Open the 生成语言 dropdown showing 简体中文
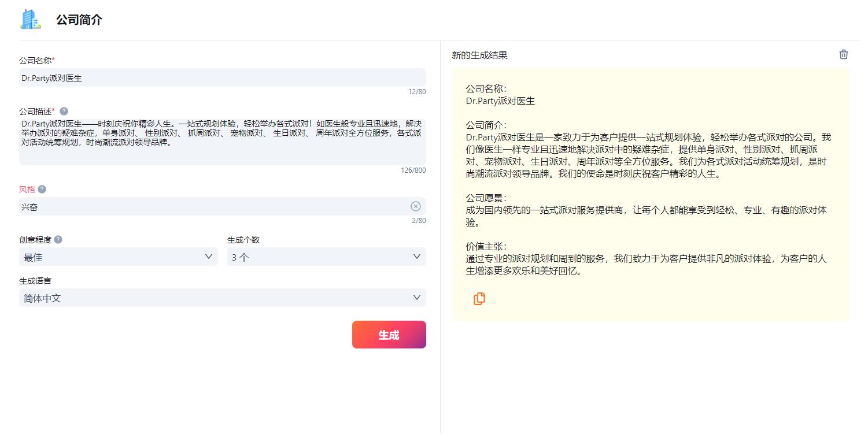 tap(223, 298)
